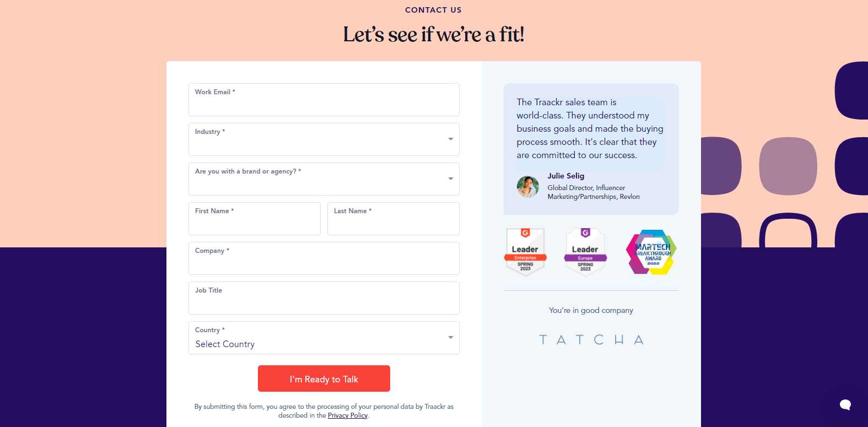The height and width of the screenshot is (427, 868).
Task: Click the TATCHA company logo
Action: point(591,339)
